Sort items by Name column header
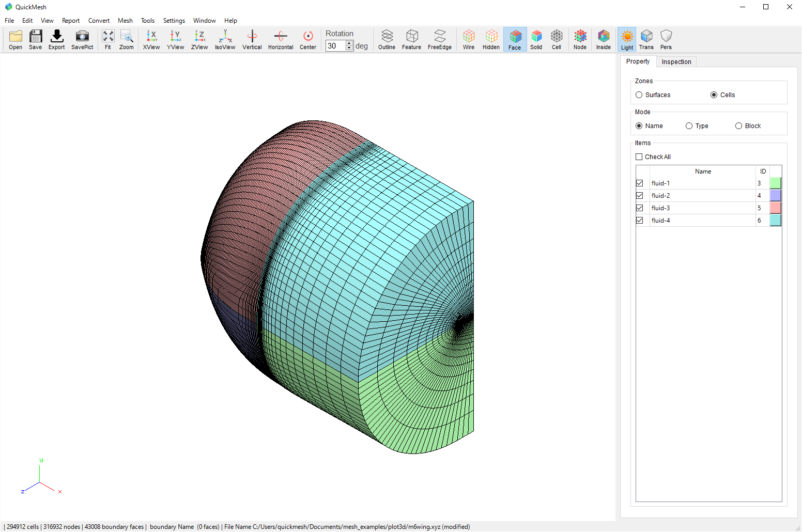 [x=703, y=171]
